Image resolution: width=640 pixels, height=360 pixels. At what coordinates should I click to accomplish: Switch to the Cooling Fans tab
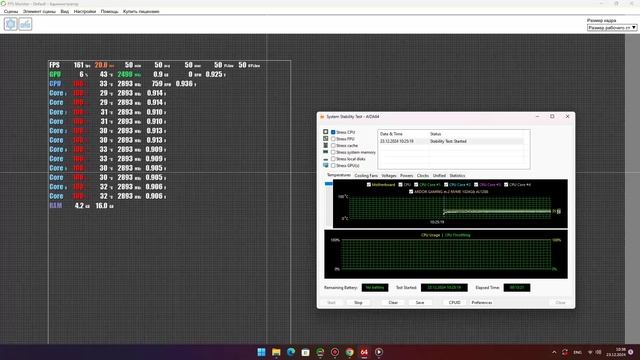coord(366,176)
